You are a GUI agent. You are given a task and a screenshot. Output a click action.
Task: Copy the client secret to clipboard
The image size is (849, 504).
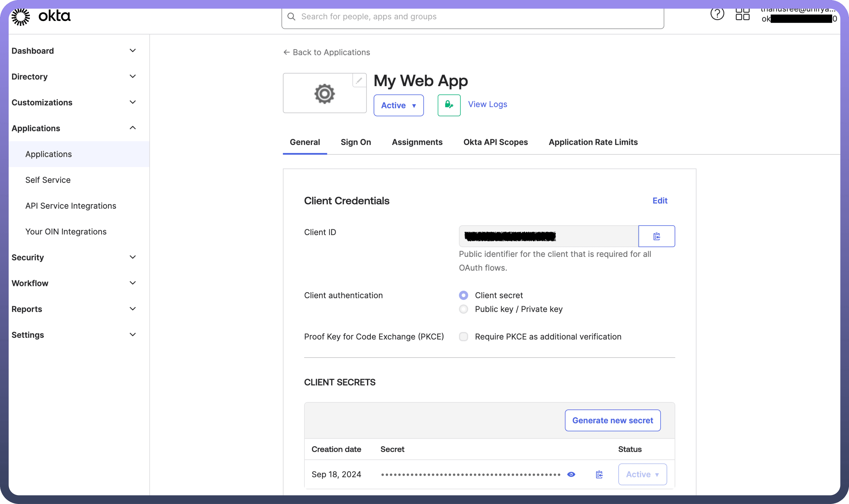[599, 474]
